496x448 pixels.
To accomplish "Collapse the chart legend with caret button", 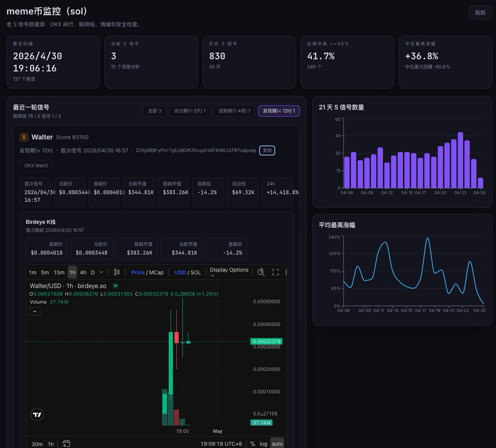I will [x=35, y=312].
